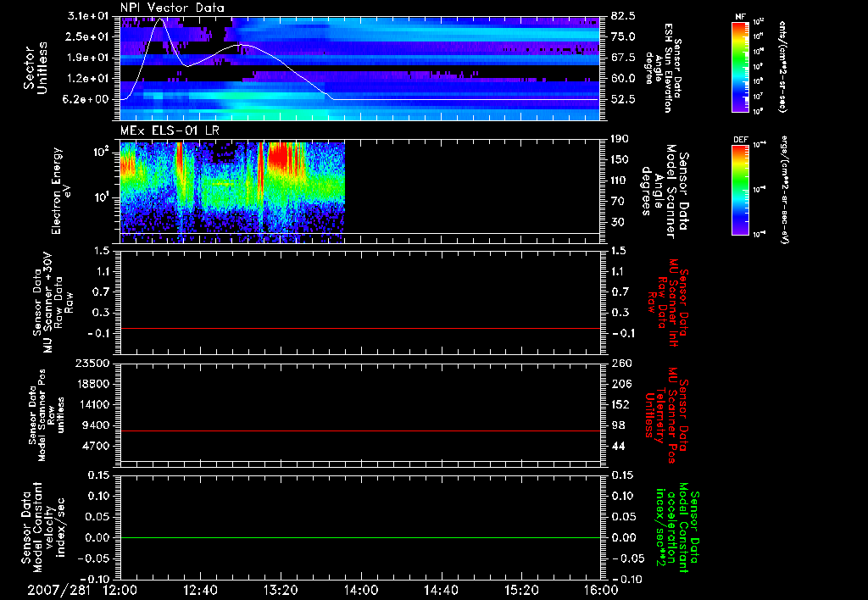Click the NF color bar gradient
Image resolution: width=868 pixels, height=600 pixels.
pyautogui.click(x=740, y=67)
